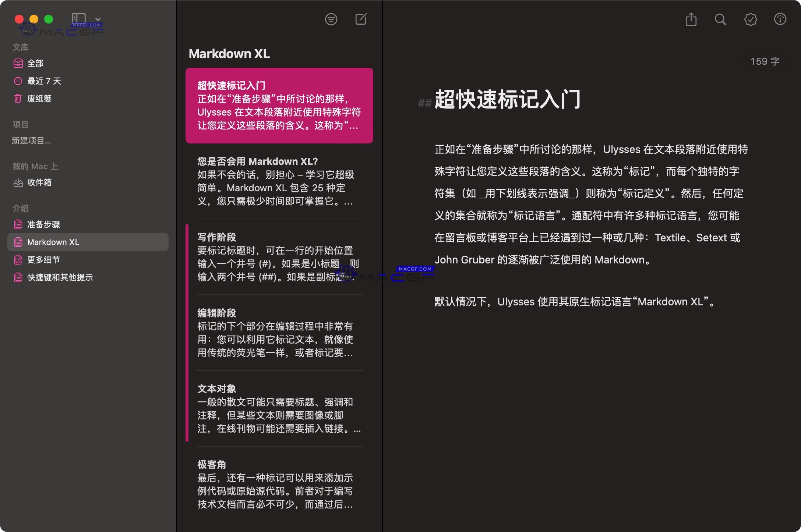801x532 pixels.
Task: Start revision mode with the checkmark badge icon
Action: coord(751,19)
